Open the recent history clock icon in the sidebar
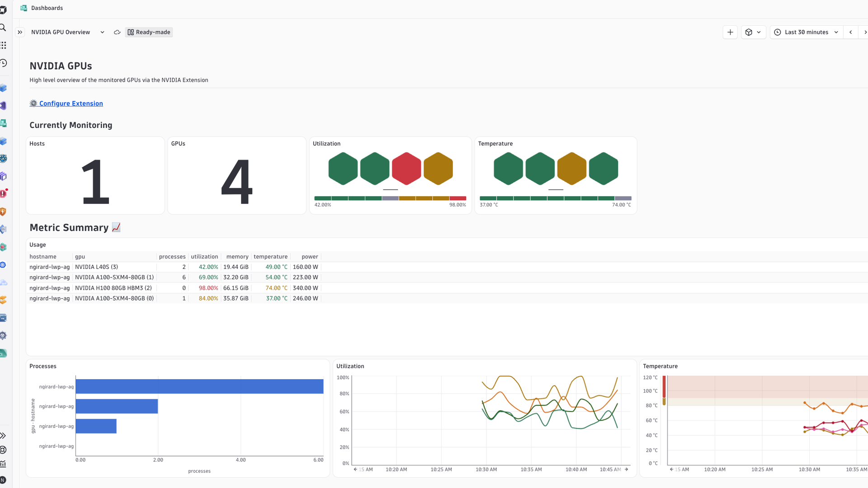The image size is (868, 488). [x=3, y=63]
